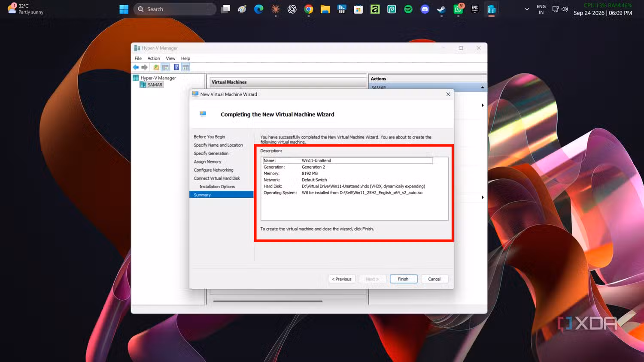
Task: Go to the Installation Options step
Action: pyautogui.click(x=217, y=187)
